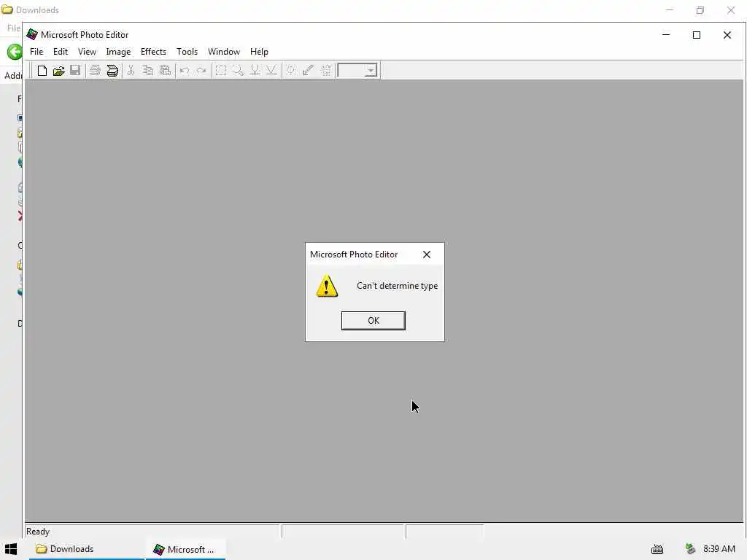Click the 8:39 AM taskbar clock
747x560 pixels.
click(x=719, y=549)
